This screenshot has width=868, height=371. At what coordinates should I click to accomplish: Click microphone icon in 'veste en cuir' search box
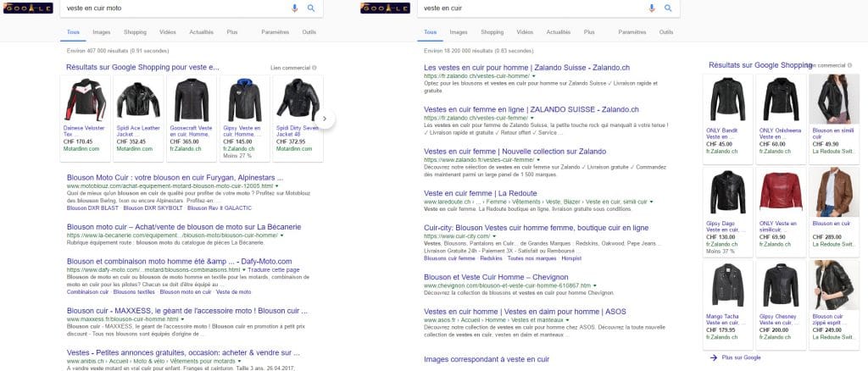coord(652,8)
